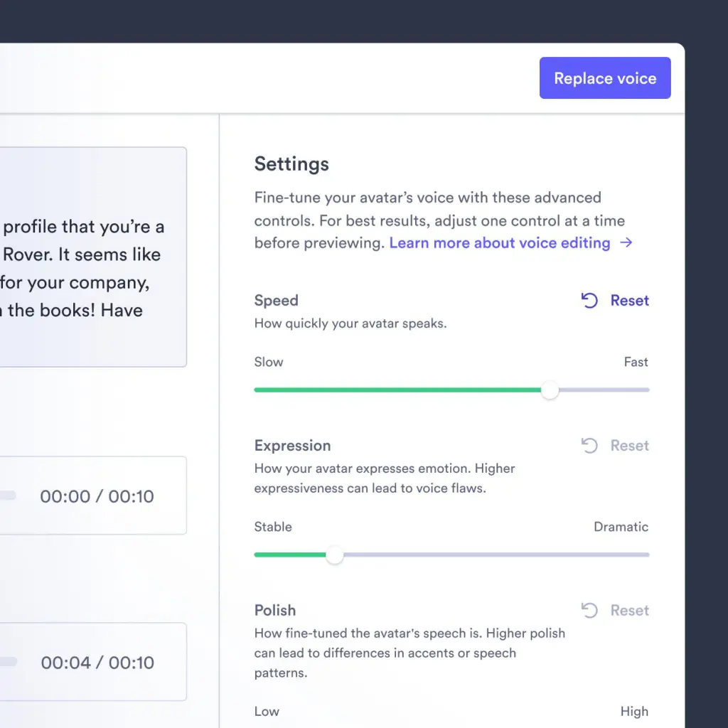Viewport: 728px width, 728px height.
Task: Click the Speed slider handle
Action: tap(550, 390)
